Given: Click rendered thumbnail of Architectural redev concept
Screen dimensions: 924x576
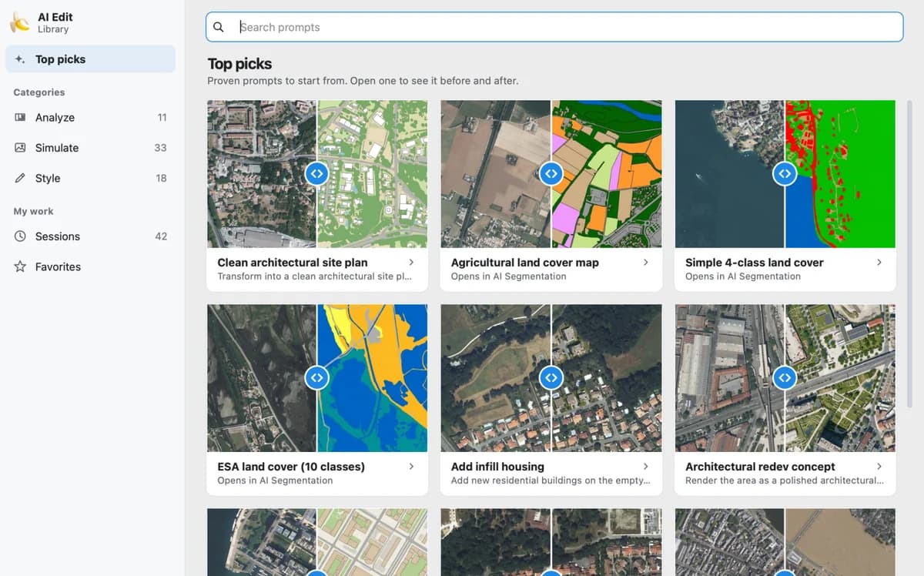Looking at the screenshot, I should click(x=840, y=378).
